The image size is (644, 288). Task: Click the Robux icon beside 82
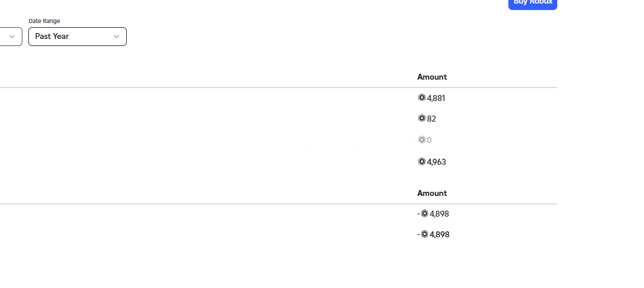(422, 118)
